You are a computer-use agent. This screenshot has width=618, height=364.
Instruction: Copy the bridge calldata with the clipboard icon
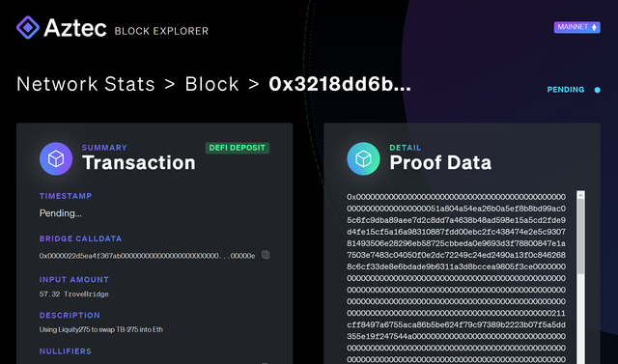(266, 255)
